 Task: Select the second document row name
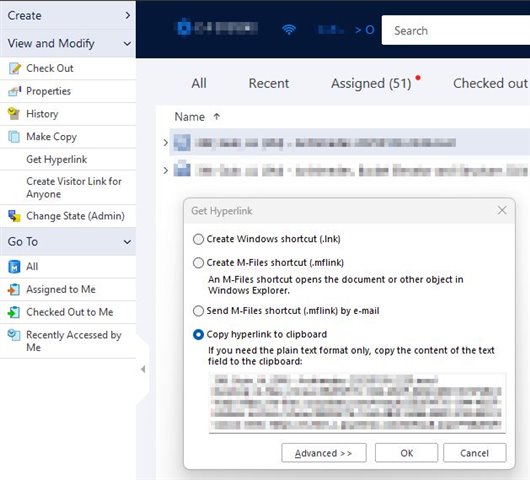360,170
